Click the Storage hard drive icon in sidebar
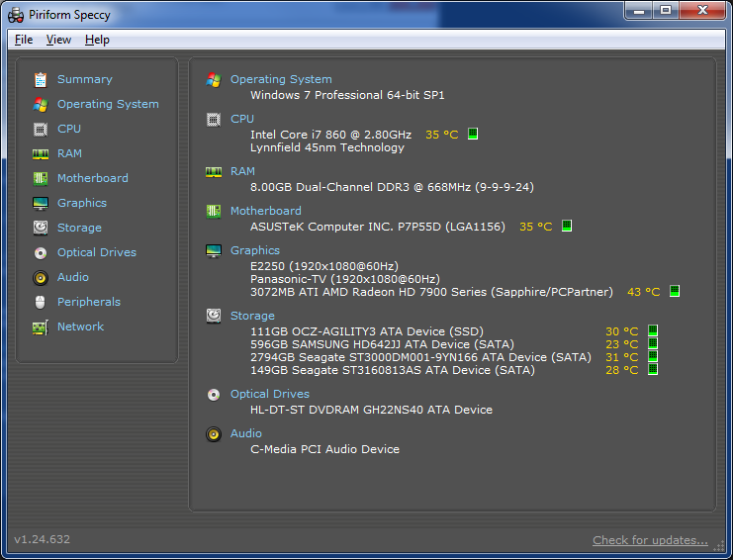Viewport: 733px width, 560px height. (x=41, y=228)
